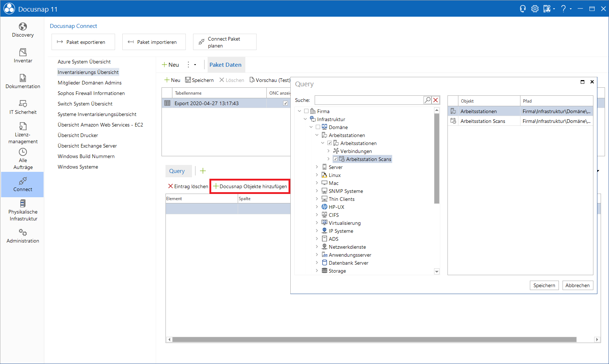609x364 pixels.
Task: Click the Netzwerkdienste icon
Action: pyautogui.click(x=324, y=247)
